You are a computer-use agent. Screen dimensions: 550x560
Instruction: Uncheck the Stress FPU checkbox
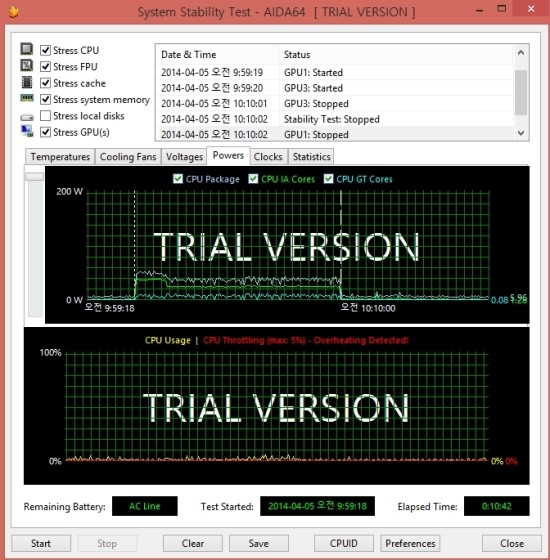tap(45, 67)
